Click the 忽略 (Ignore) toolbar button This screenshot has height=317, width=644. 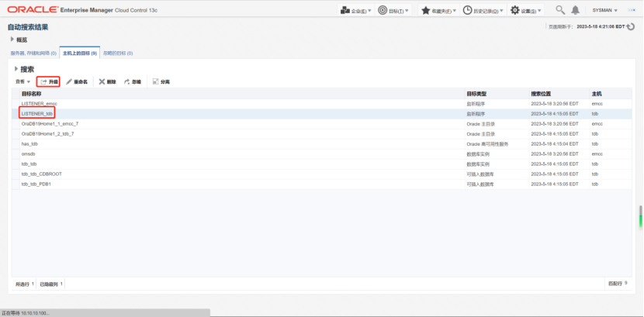click(132, 81)
